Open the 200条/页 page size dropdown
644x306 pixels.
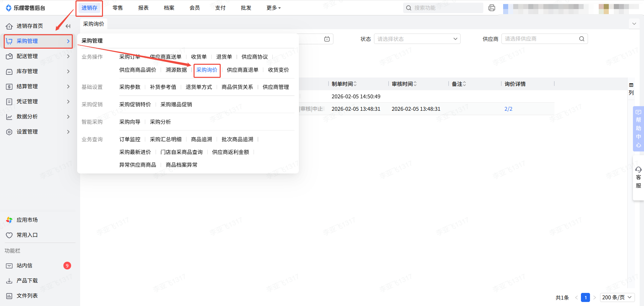(617, 297)
